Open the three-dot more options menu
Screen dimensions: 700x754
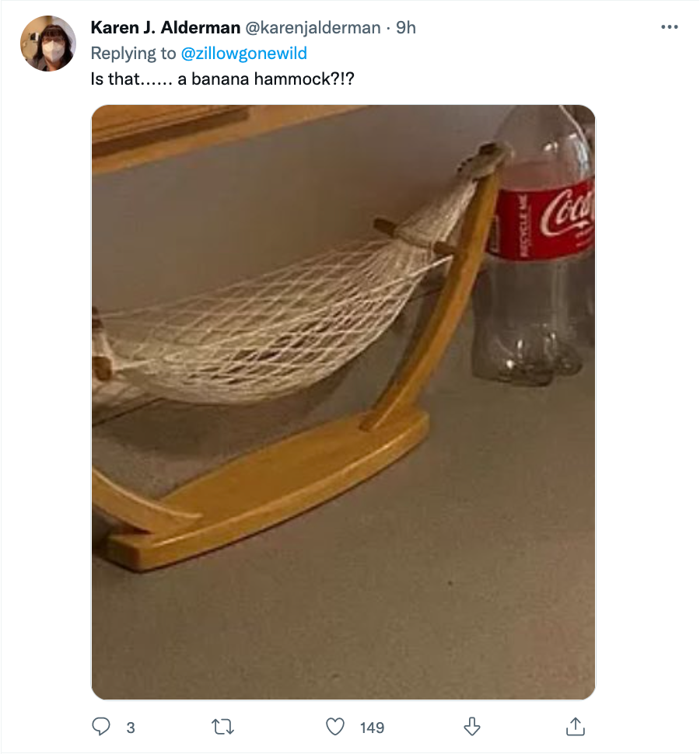coord(670,27)
